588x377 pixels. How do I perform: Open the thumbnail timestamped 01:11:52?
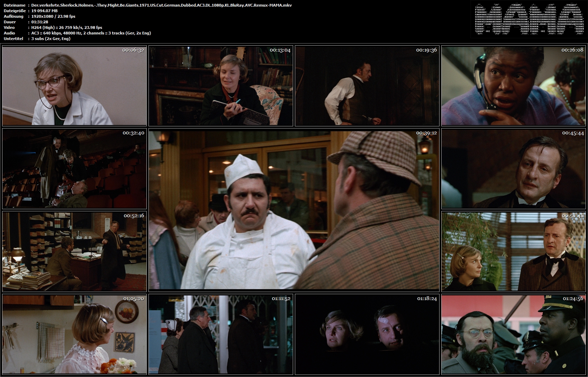point(221,334)
